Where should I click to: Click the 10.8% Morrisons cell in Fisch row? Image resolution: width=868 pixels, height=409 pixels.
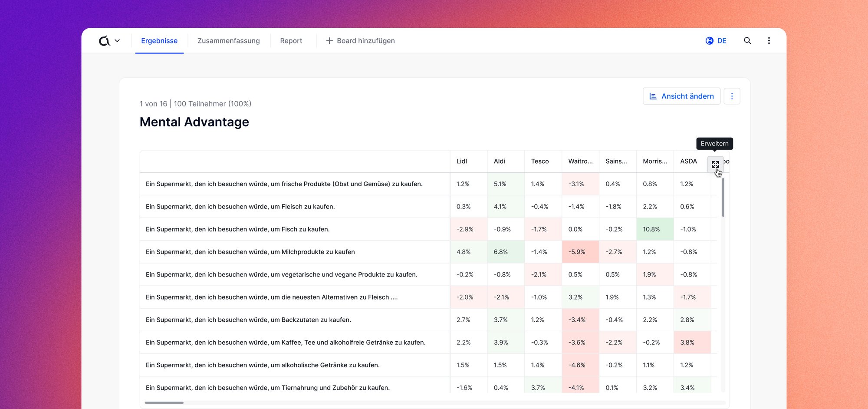655,229
